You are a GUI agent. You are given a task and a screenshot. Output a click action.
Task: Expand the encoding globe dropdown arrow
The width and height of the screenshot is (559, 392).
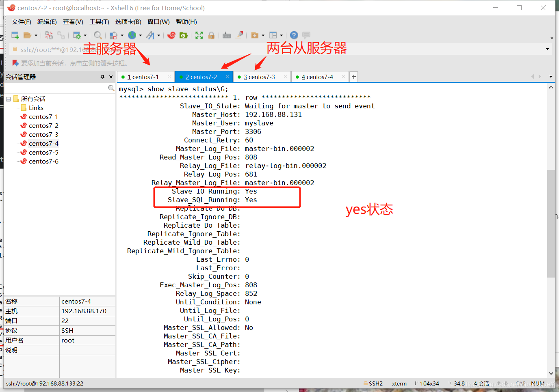pos(141,35)
